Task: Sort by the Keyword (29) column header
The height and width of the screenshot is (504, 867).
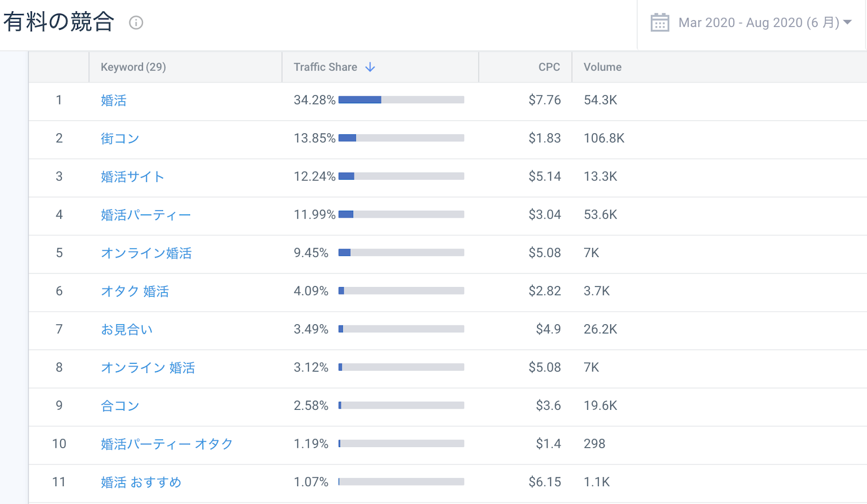Action: click(133, 67)
